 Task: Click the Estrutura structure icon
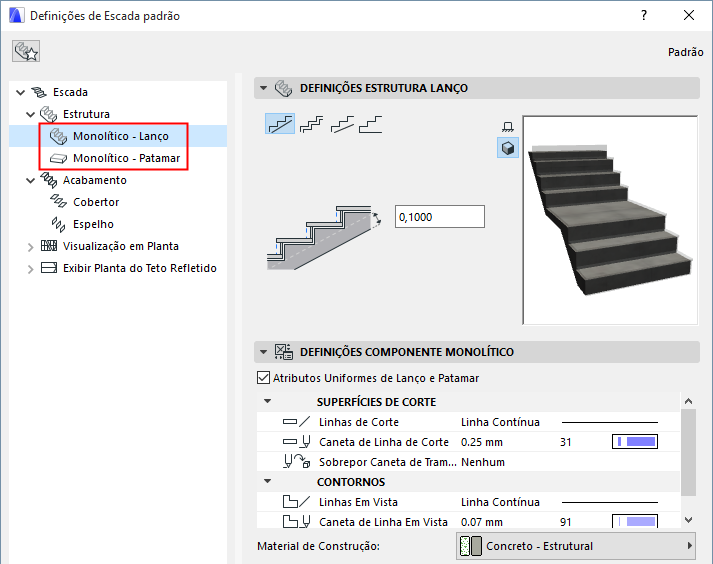[x=48, y=114]
